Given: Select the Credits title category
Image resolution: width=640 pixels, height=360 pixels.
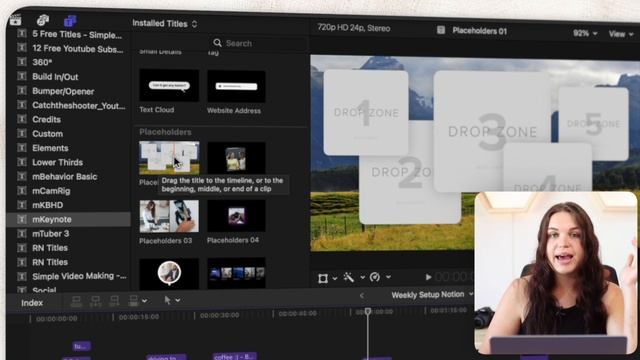Looking at the screenshot, I should point(47,120).
